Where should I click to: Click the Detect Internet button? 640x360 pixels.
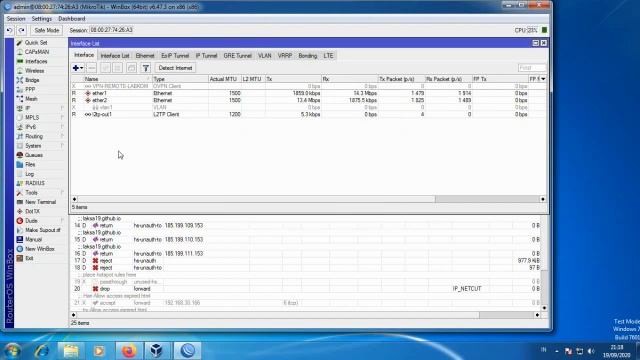click(175, 68)
